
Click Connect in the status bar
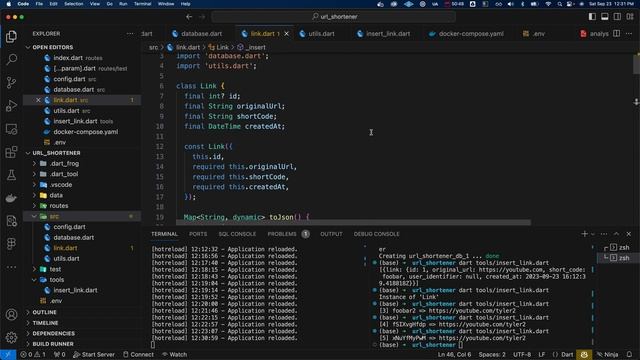point(138,354)
